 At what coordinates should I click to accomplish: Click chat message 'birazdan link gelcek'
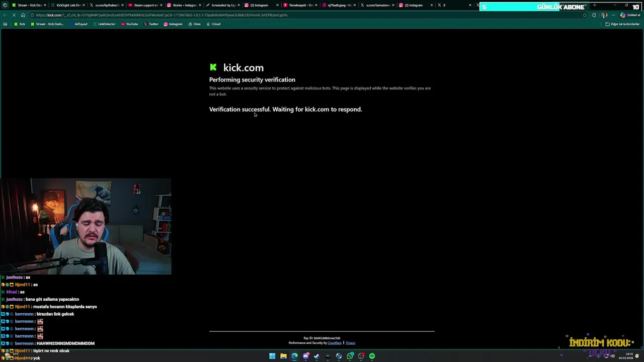[x=55, y=314]
